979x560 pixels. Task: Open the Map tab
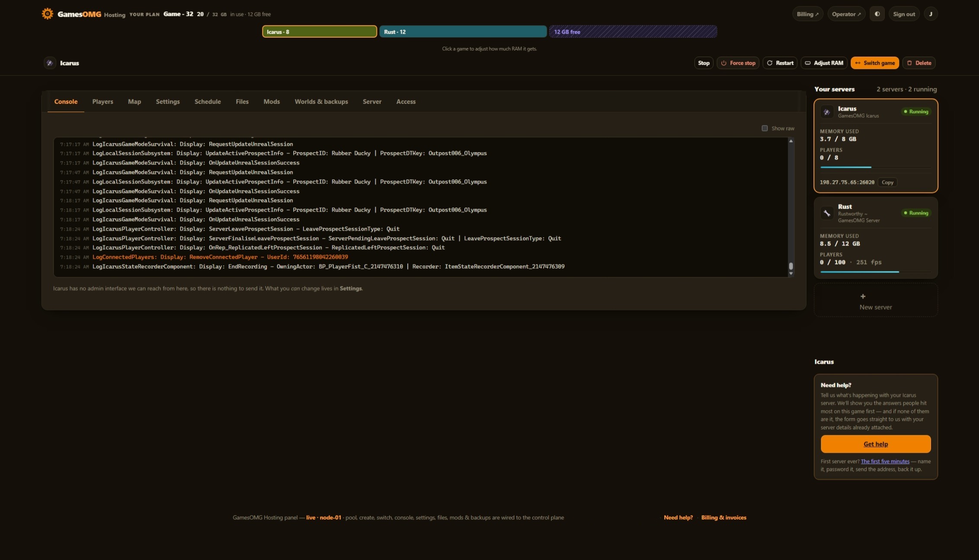pos(134,102)
